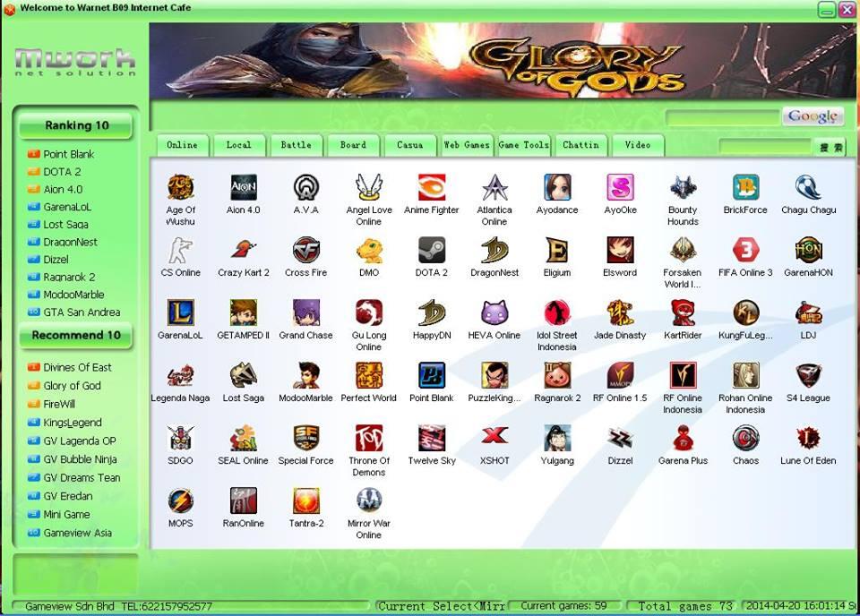Select the Video tab
Screen dimensions: 860x616
638,145
